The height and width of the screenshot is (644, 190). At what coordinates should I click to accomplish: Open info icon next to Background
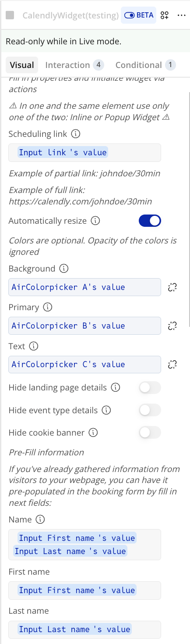[63, 268]
